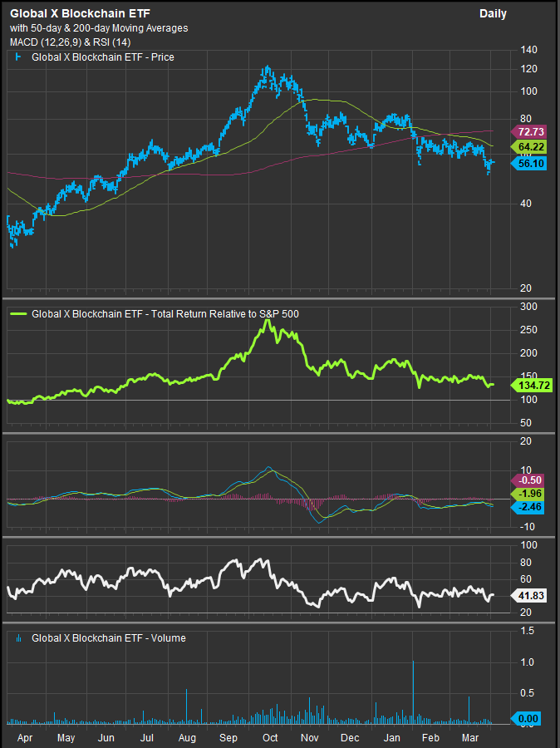Click the -2.46 MACD value tag
The height and width of the screenshot is (748, 560).
coord(529,506)
